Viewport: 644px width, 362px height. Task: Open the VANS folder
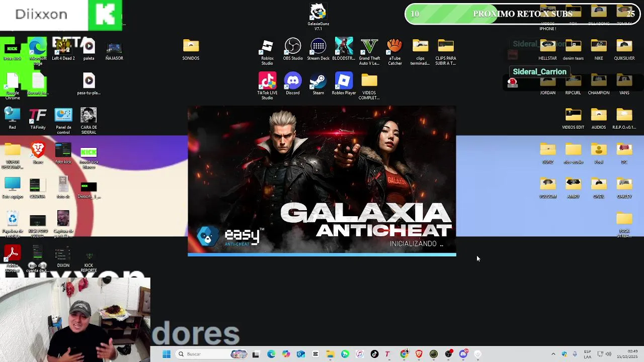click(x=624, y=84)
